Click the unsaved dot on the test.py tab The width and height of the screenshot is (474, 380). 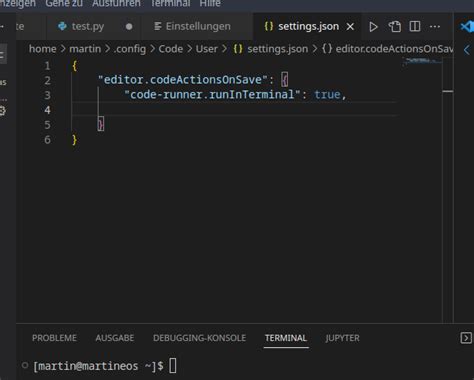(x=129, y=27)
